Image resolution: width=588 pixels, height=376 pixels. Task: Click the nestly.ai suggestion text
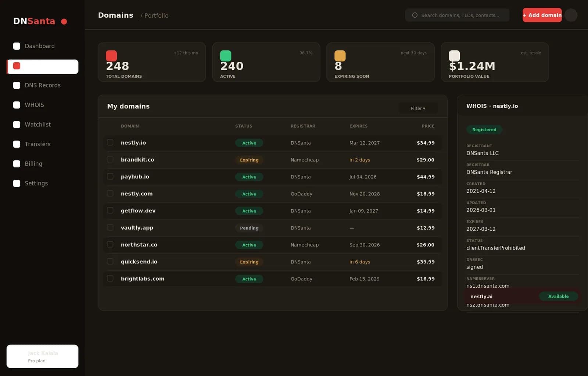[481, 297]
